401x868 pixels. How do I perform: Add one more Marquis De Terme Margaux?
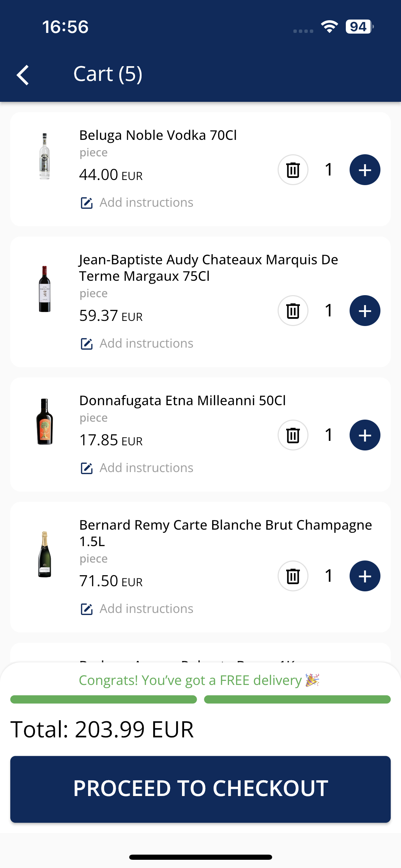(365, 311)
